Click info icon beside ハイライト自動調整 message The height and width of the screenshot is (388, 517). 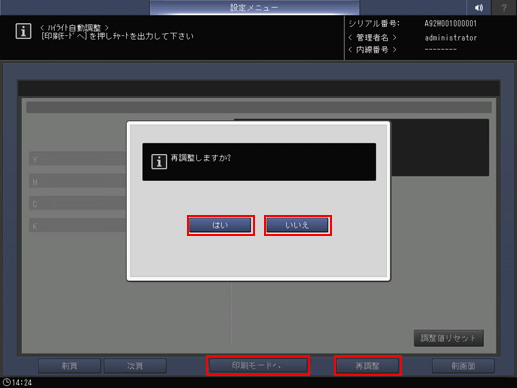pyautogui.click(x=23, y=31)
